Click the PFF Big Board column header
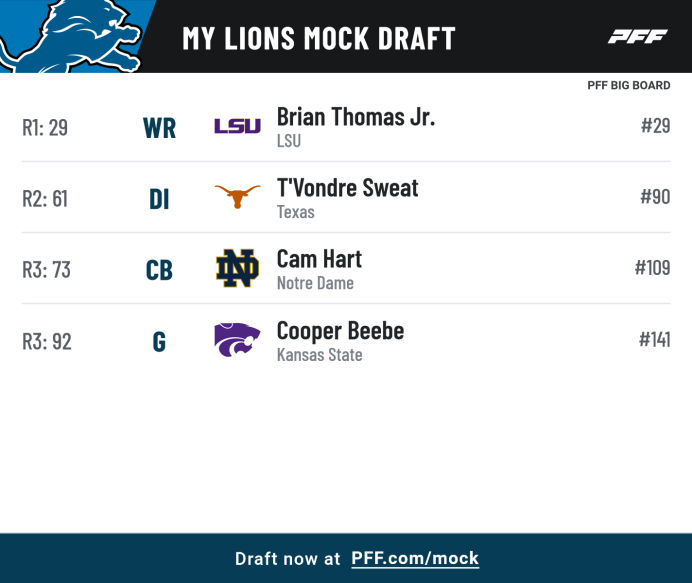692x583 pixels. click(x=628, y=86)
